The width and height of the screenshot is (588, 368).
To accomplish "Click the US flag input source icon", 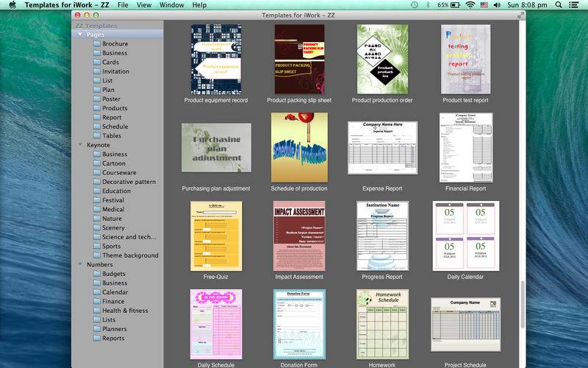I will pos(484,5).
